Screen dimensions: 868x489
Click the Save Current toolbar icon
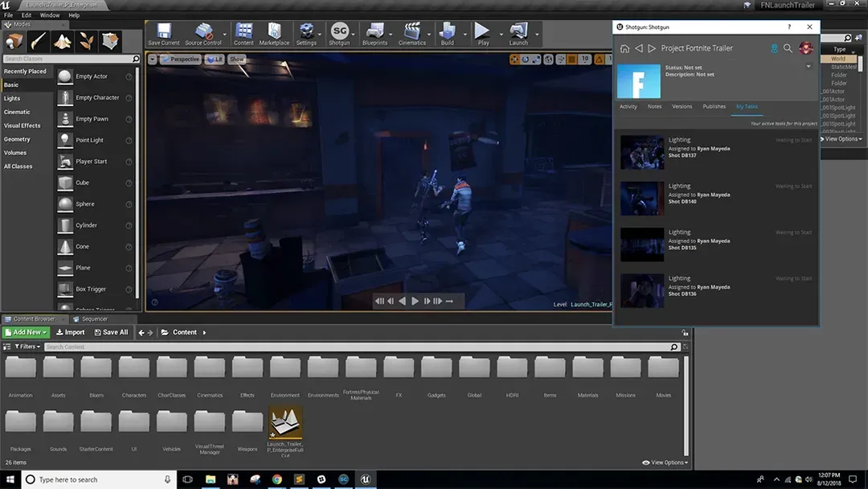(x=164, y=33)
